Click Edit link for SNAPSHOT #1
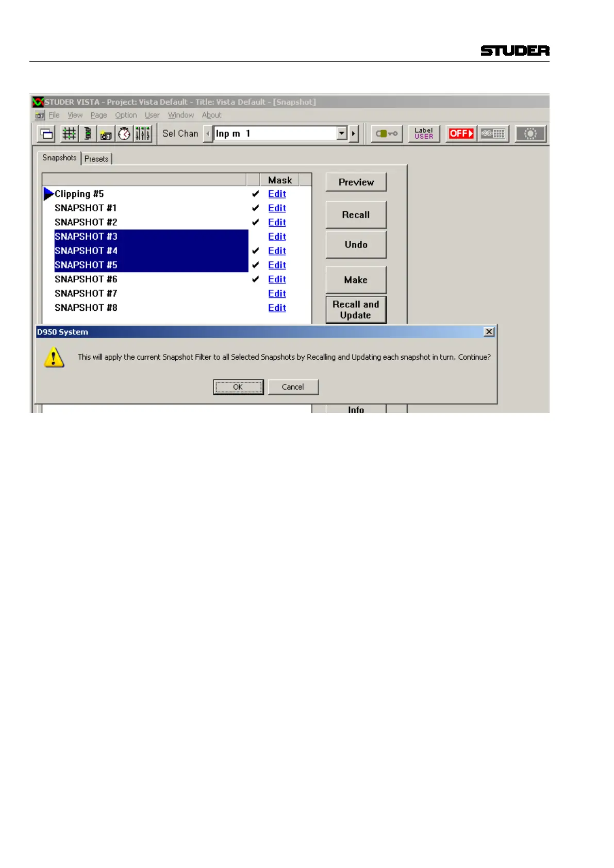The height and width of the screenshot is (868, 614). click(277, 208)
